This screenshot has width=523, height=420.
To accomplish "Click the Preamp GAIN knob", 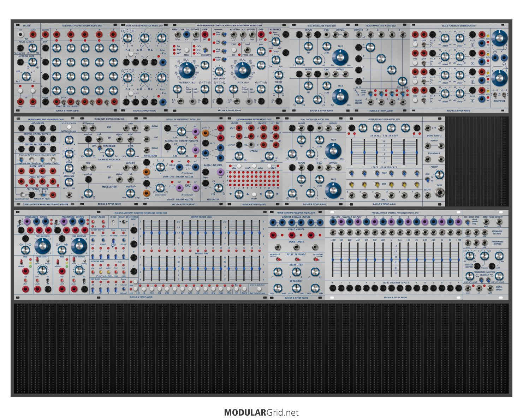I will click(x=440, y=174).
